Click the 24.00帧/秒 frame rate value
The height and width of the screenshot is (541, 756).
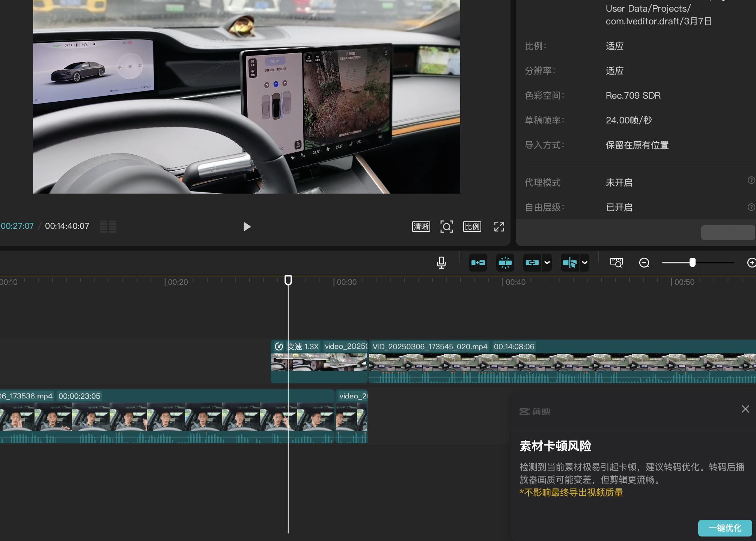[x=629, y=120]
